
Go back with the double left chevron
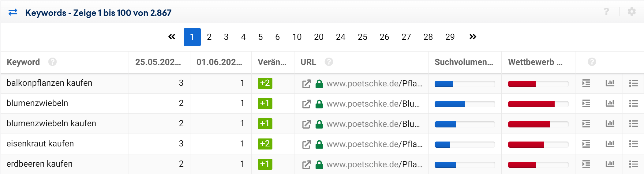tap(172, 37)
